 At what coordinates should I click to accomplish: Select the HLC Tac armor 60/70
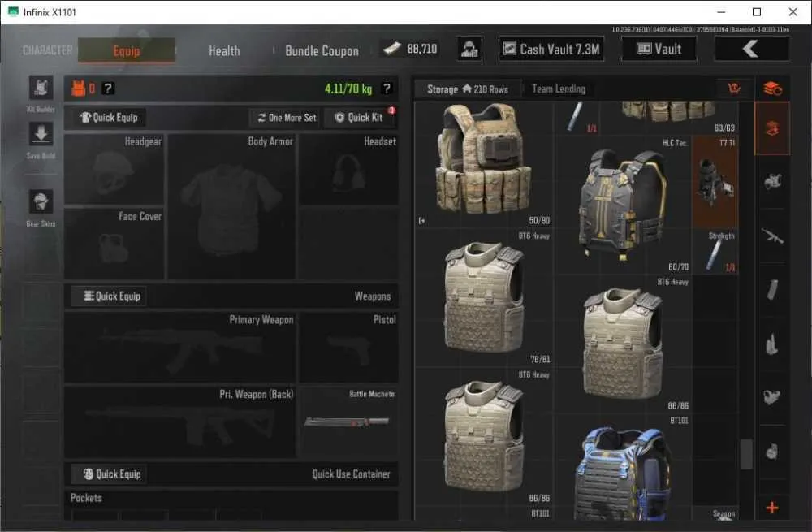[x=623, y=205]
